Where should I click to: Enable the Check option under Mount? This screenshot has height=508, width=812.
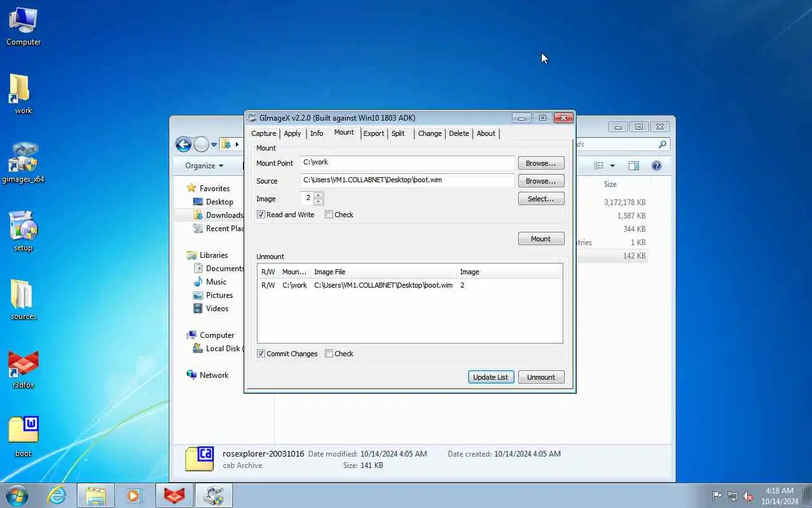tap(329, 215)
